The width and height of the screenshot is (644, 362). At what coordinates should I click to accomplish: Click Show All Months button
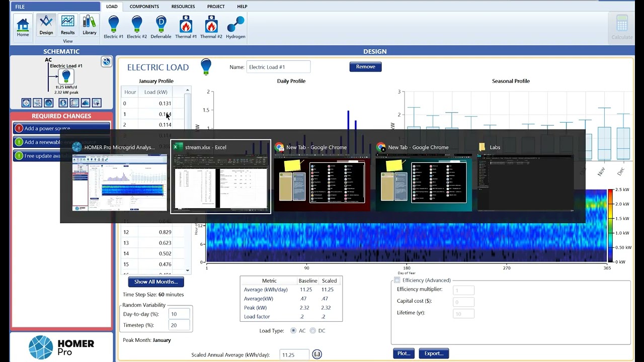click(x=156, y=282)
